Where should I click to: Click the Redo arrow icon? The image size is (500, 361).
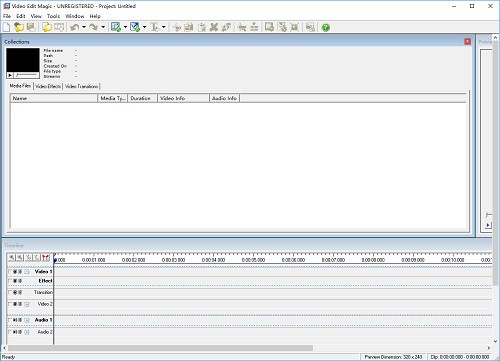click(94, 27)
